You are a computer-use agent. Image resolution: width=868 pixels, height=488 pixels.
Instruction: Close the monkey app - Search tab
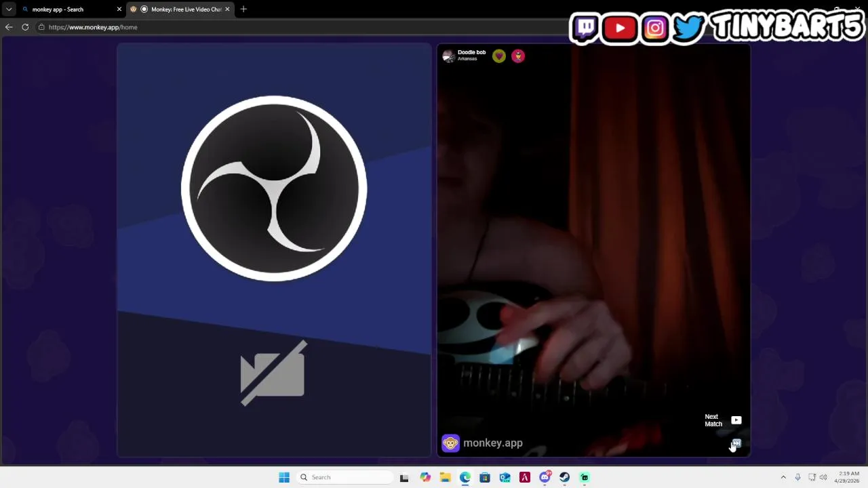(119, 9)
